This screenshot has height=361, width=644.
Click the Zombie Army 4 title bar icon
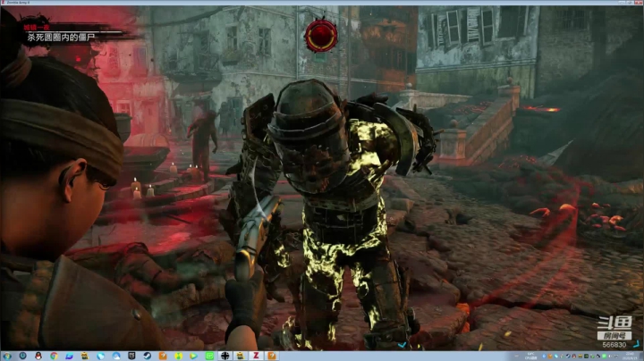click(4, 3)
